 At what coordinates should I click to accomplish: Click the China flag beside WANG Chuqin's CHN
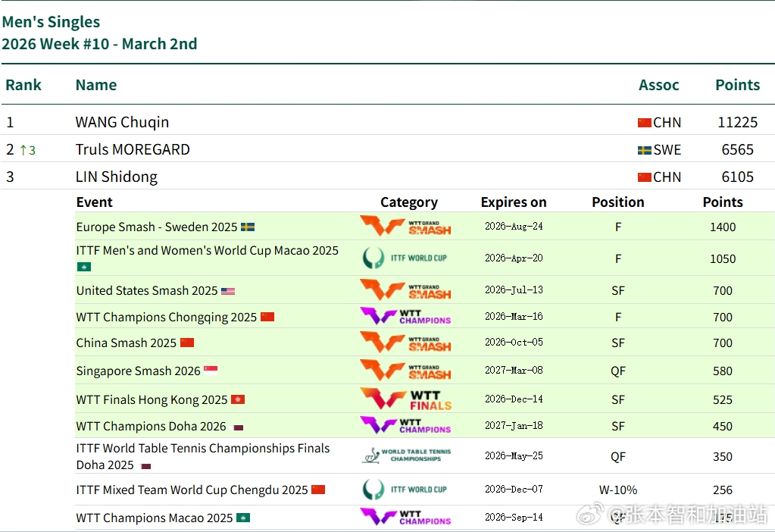(x=644, y=123)
